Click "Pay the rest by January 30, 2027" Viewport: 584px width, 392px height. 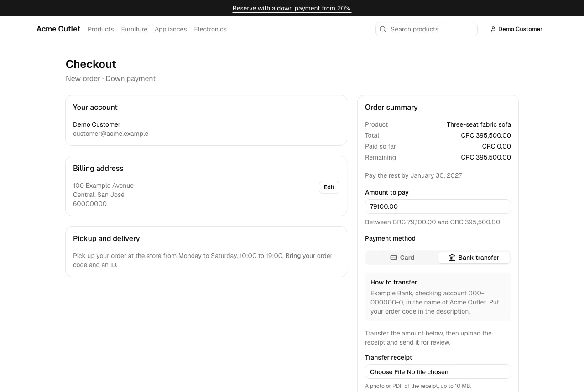tap(413, 175)
